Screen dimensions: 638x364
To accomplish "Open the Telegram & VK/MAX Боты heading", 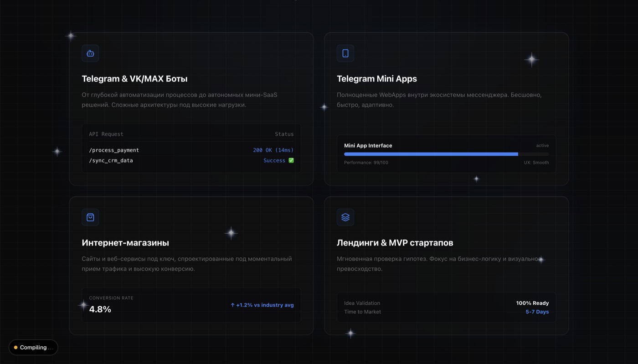I will tap(134, 79).
